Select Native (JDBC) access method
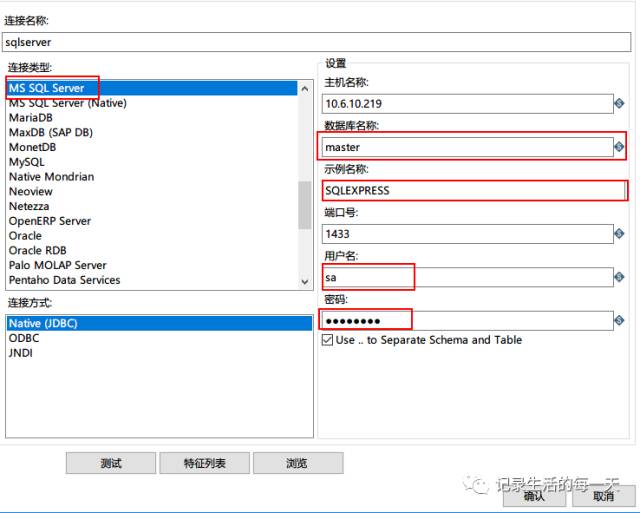This screenshot has height=513, width=640. tap(159, 323)
